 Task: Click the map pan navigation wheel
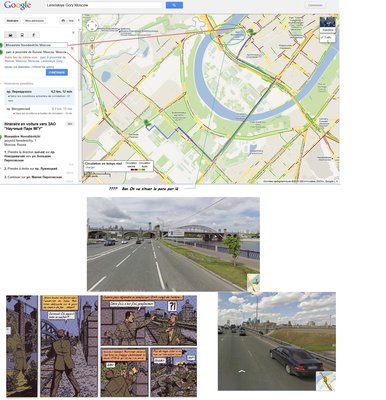point(92,25)
